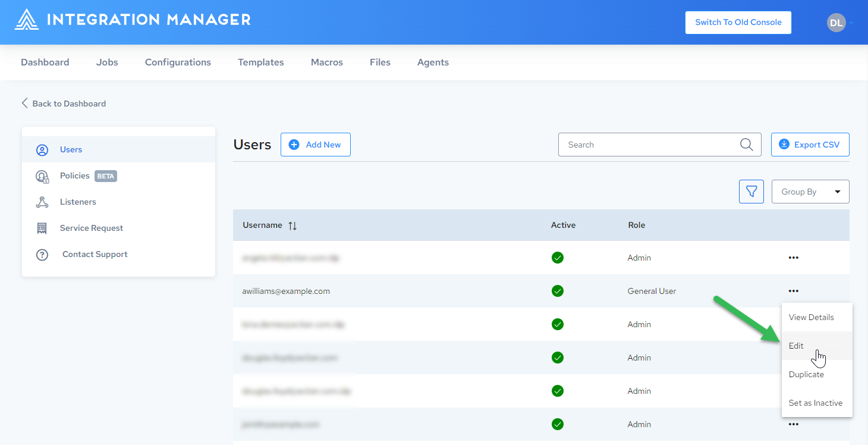Select Contact Support in the sidebar
The image size is (868, 445).
coord(118,255)
